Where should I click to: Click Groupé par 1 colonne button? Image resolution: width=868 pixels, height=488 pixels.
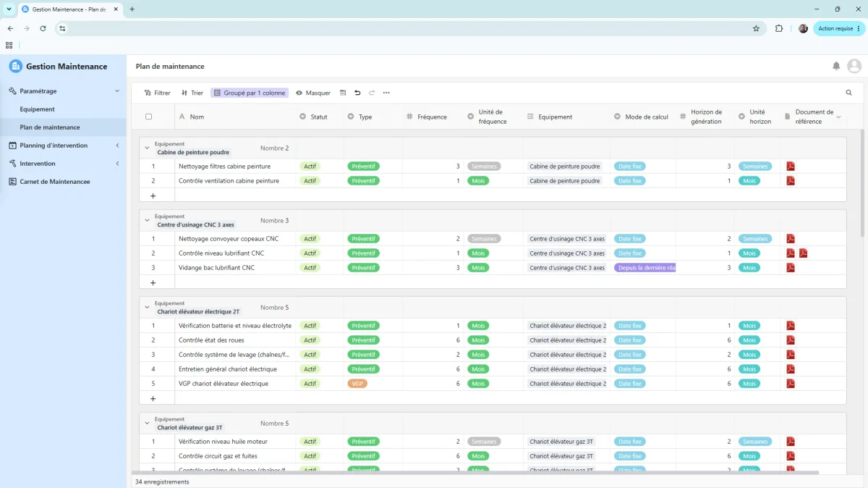point(250,93)
